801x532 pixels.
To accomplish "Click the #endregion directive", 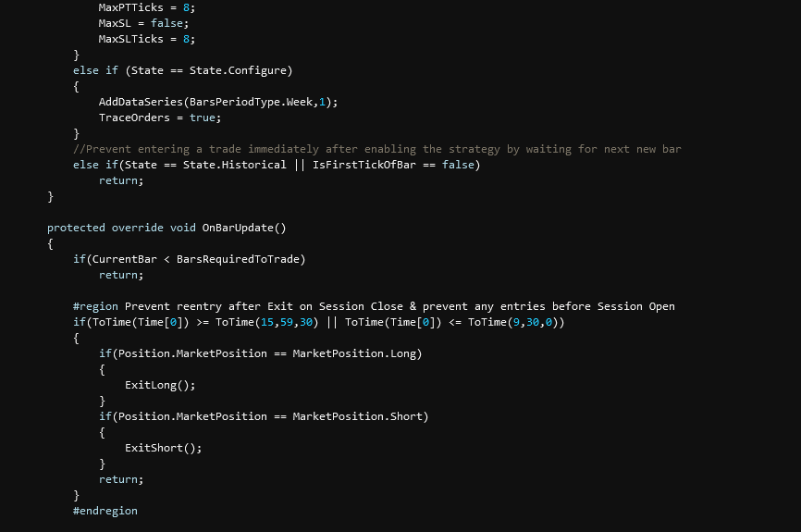I will [105, 511].
